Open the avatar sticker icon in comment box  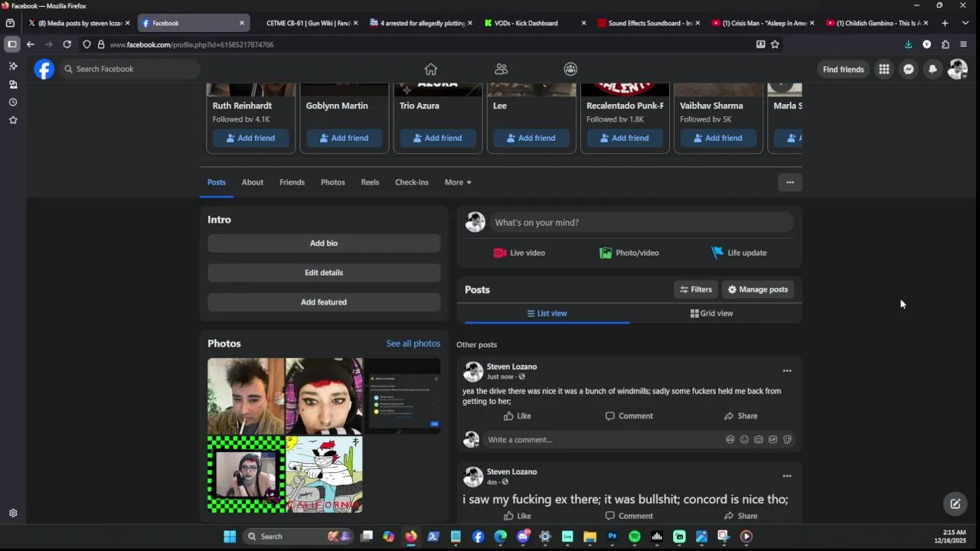[730, 440]
